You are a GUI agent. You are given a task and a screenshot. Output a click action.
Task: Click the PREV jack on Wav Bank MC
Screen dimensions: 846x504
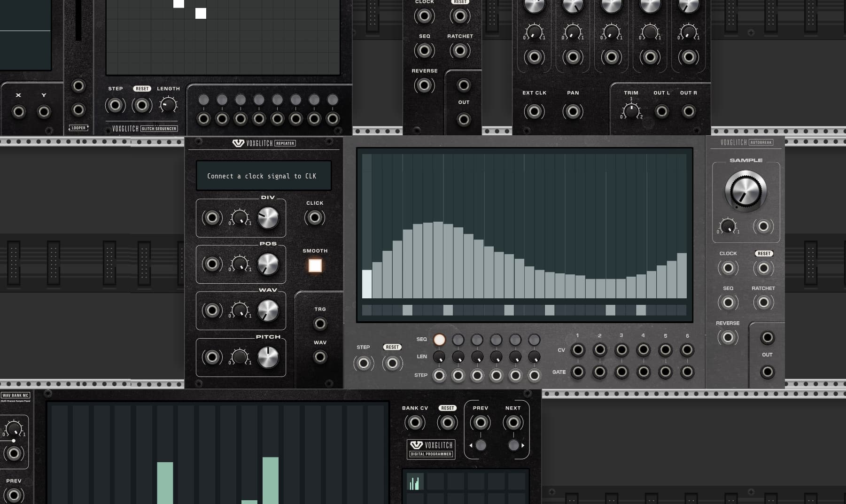pyautogui.click(x=14, y=495)
